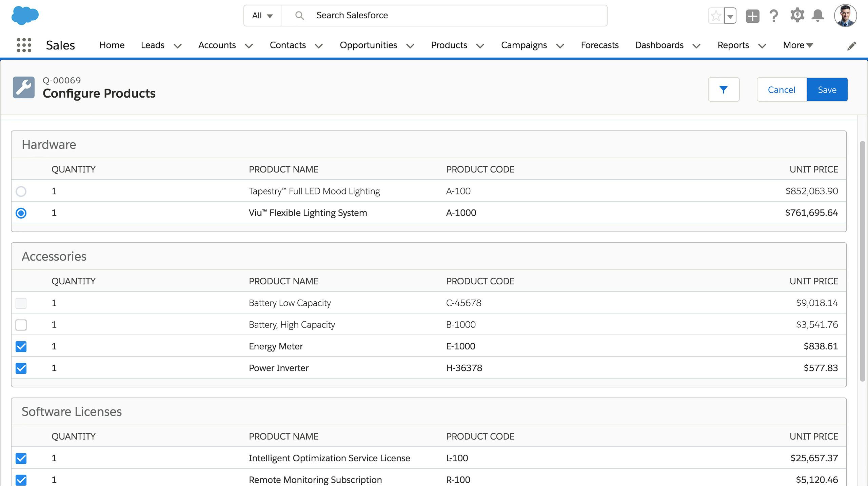Image resolution: width=868 pixels, height=486 pixels.
Task: Open the Dashboards tab
Action: [x=659, y=45]
